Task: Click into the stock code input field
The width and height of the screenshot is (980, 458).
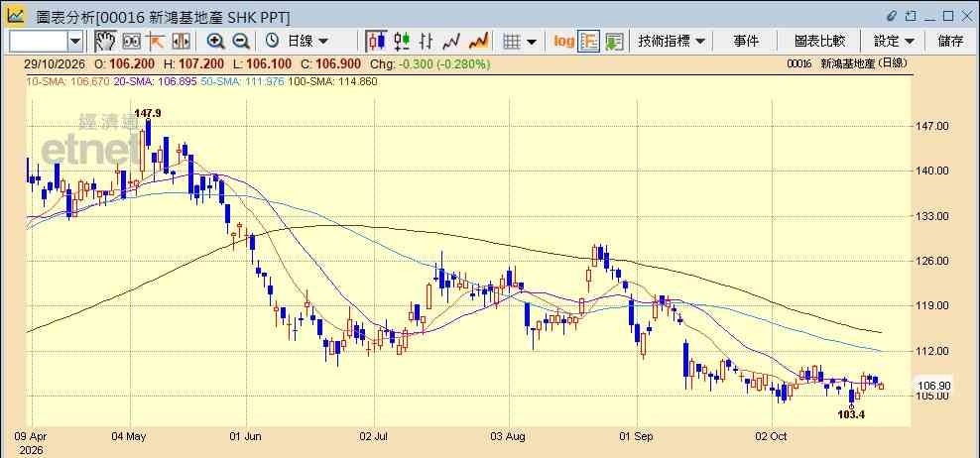Action: tap(38, 42)
